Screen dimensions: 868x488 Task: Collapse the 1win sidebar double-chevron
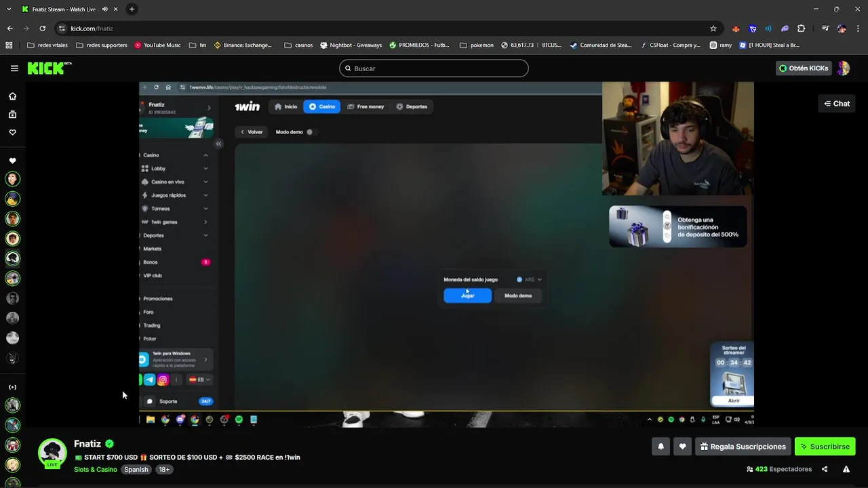(218, 144)
